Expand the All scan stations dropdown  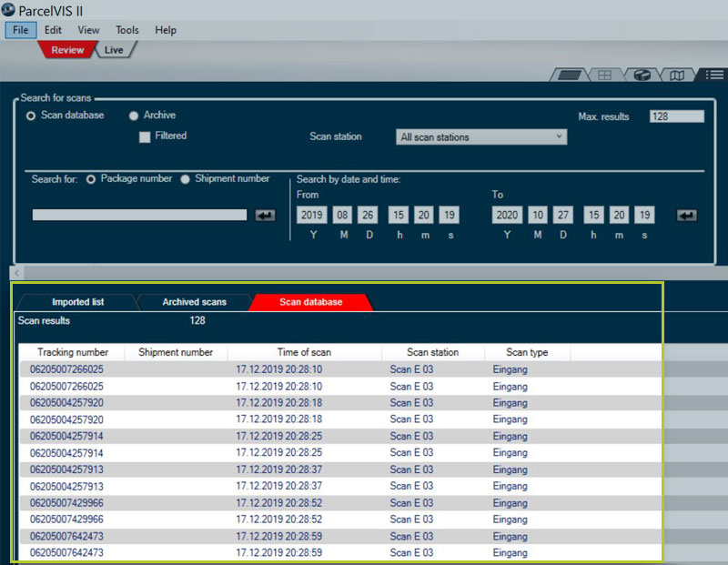click(x=481, y=137)
